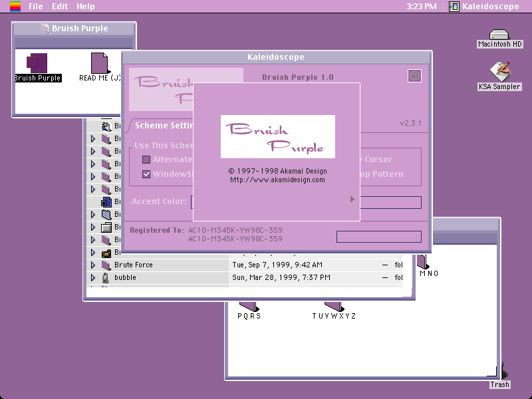Uncheck the WindowShade checkbox
The width and height of the screenshot is (532, 399).
[146, 174]
